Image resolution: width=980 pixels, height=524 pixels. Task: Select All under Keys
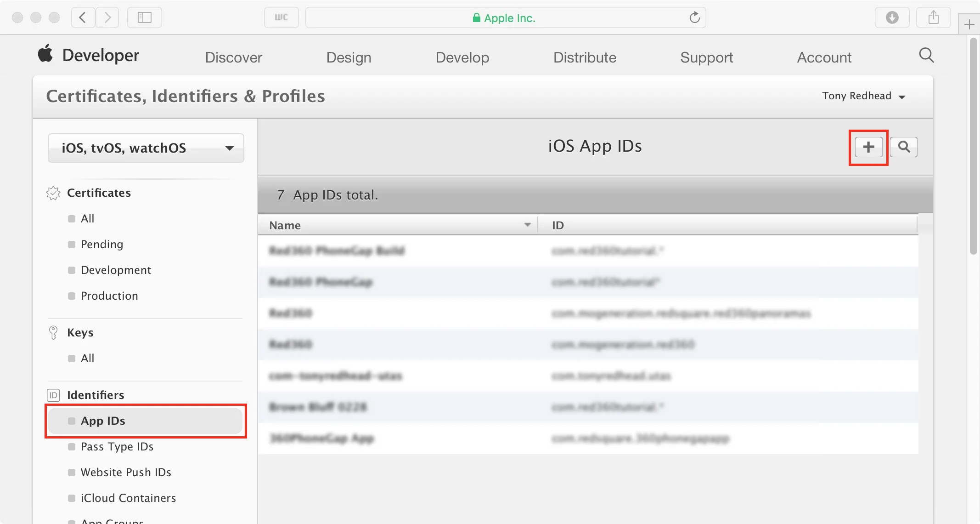87,359
